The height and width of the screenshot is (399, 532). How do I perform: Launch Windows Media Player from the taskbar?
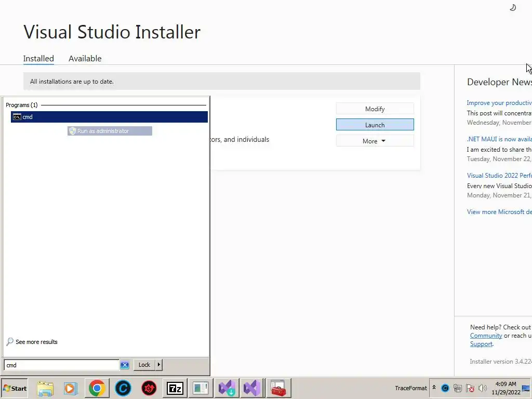71,388
